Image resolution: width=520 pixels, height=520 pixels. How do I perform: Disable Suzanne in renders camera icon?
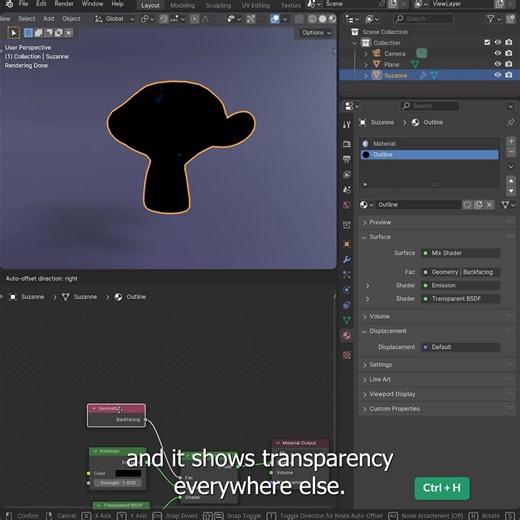509,75
